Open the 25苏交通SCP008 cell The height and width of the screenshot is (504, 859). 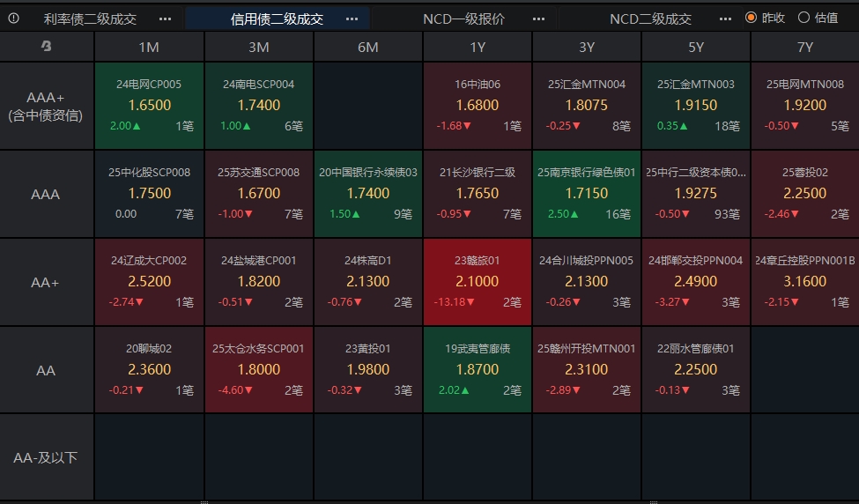coord(258,194)
